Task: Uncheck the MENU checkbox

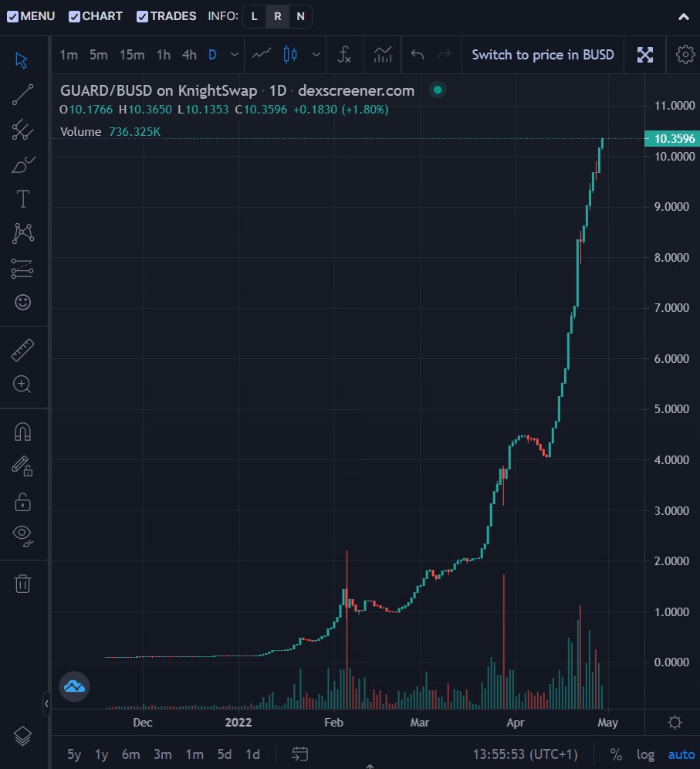Action: (13, 17)
